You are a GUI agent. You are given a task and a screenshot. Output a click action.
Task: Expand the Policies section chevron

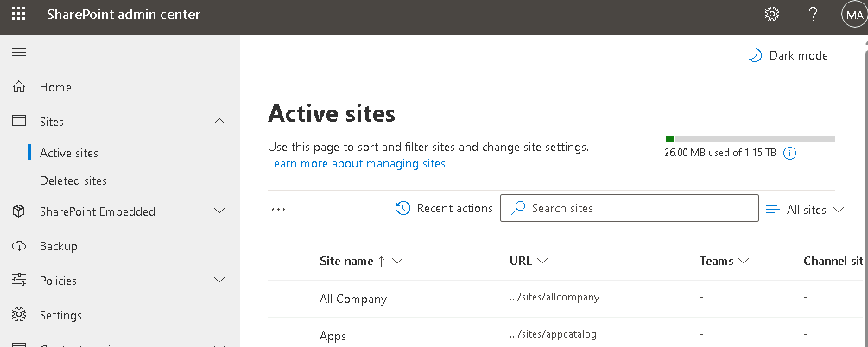coord(219,281)
